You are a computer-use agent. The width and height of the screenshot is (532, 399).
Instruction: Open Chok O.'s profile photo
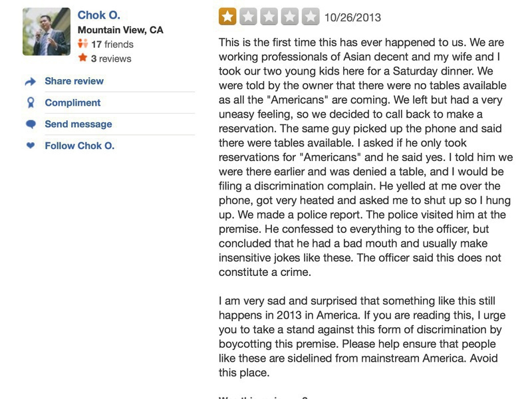(46, 31)
